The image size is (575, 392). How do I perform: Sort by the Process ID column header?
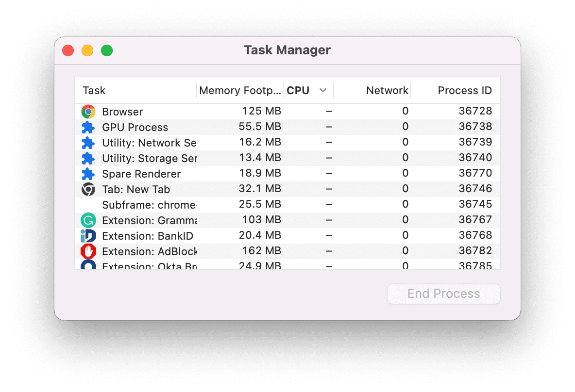click(x=465, y=90)
